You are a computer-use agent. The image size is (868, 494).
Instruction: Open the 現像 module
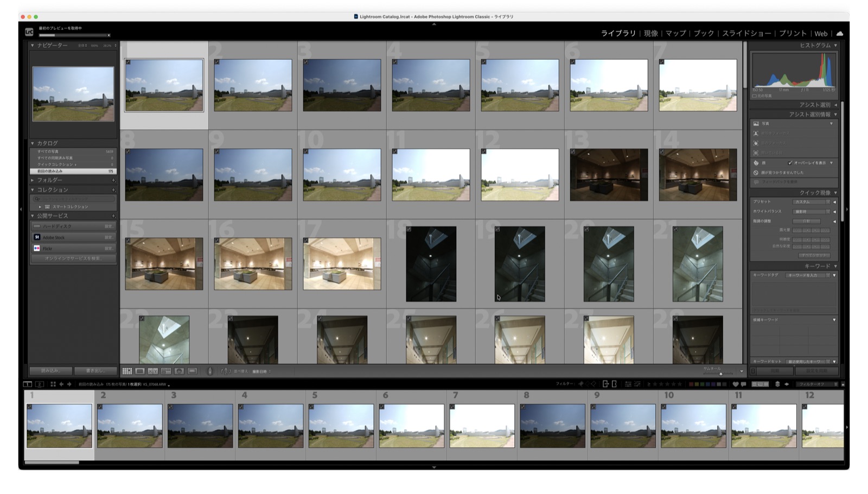pos(651,33)
